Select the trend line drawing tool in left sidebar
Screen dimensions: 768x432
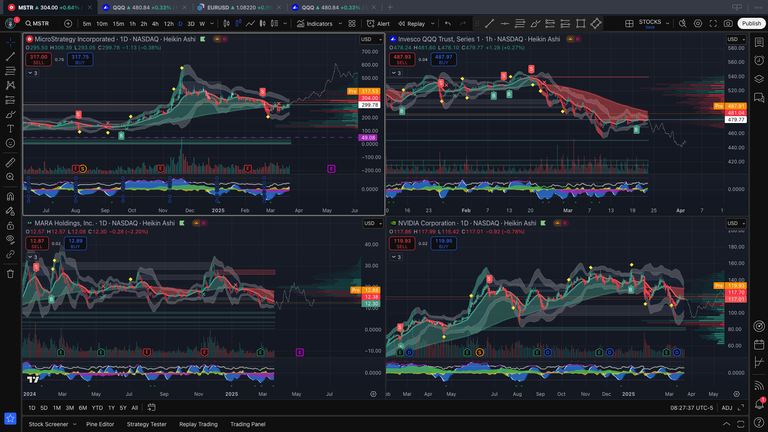[10, 57]
